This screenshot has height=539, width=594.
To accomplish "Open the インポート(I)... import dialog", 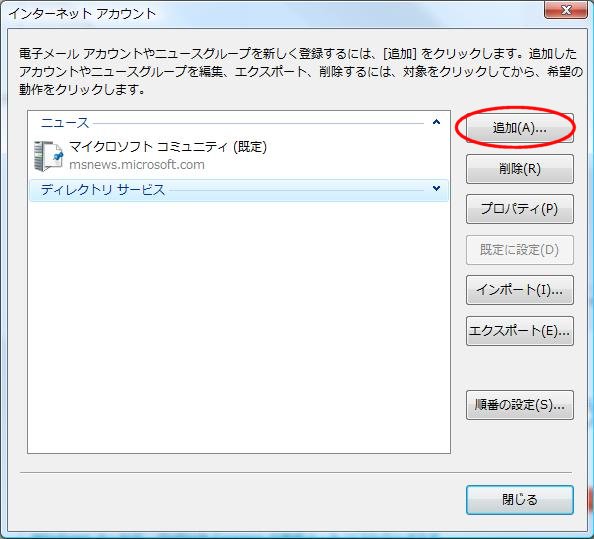I will tap(520, 290).
